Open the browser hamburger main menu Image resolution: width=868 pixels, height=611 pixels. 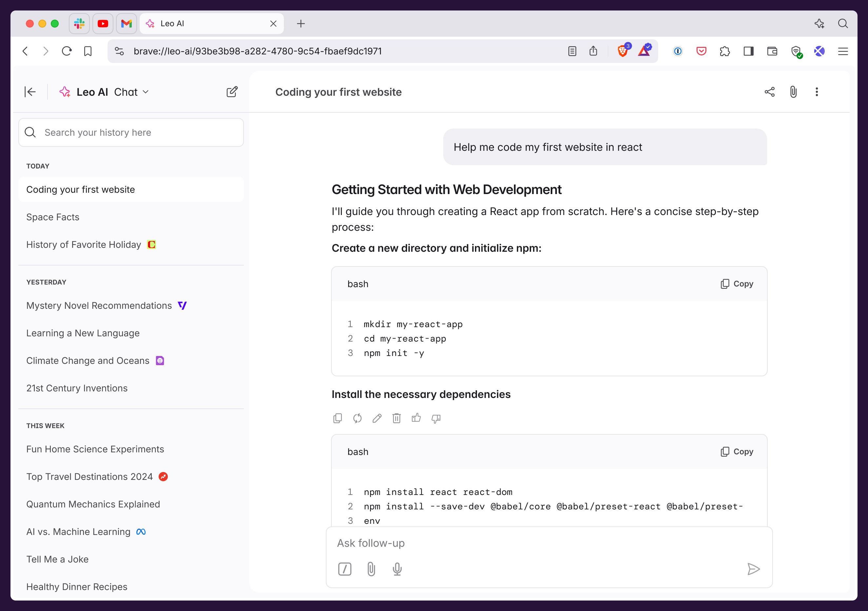pyautogui.click(x=843, y=51)
